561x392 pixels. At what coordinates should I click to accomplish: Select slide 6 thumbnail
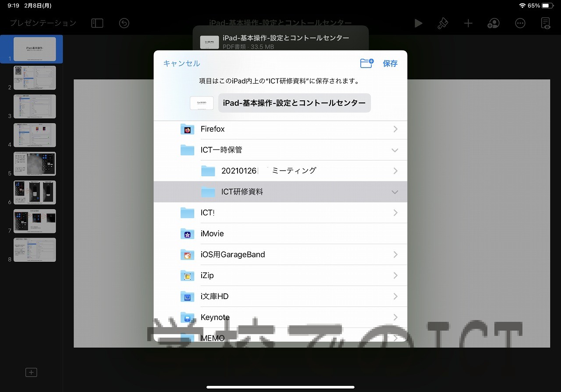(x=35, y=192)
